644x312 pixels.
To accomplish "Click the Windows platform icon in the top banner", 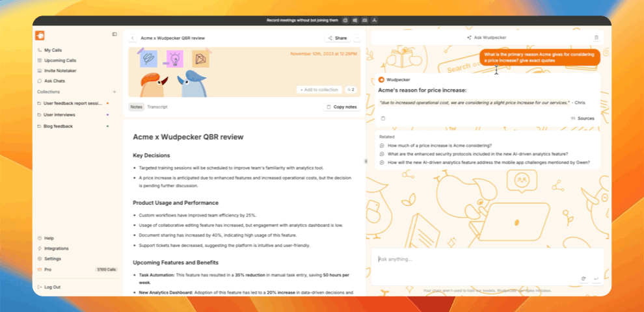I will pos(355,20).
